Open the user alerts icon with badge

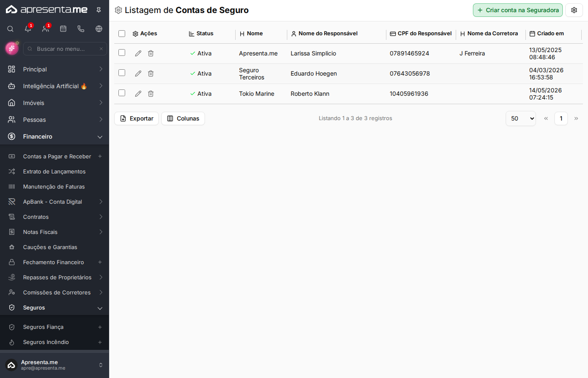pos(46,29)
